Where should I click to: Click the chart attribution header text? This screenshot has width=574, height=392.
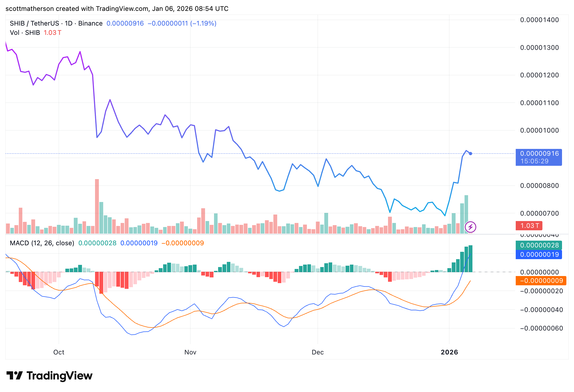pos(117,9)
